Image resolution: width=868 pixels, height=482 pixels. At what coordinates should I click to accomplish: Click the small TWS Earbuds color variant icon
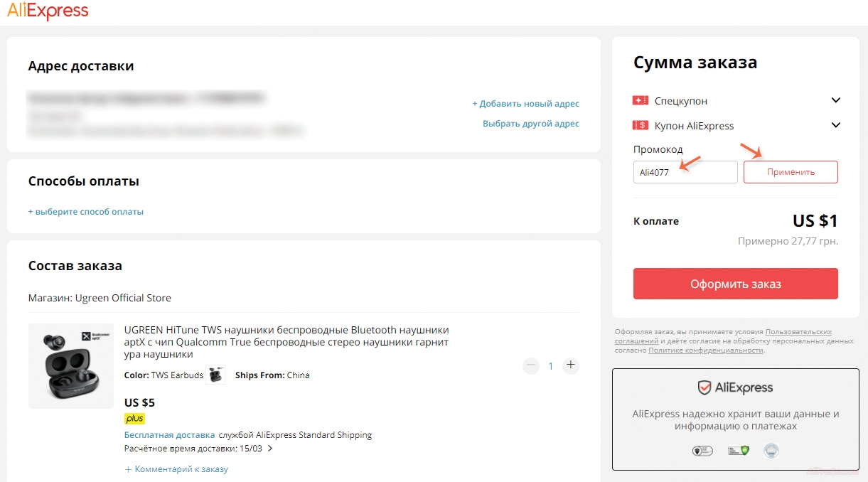[215, 375]
